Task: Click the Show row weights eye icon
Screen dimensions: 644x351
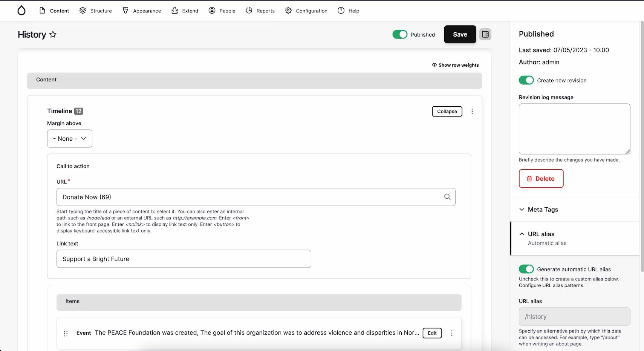Action: (x=434, y=65)
